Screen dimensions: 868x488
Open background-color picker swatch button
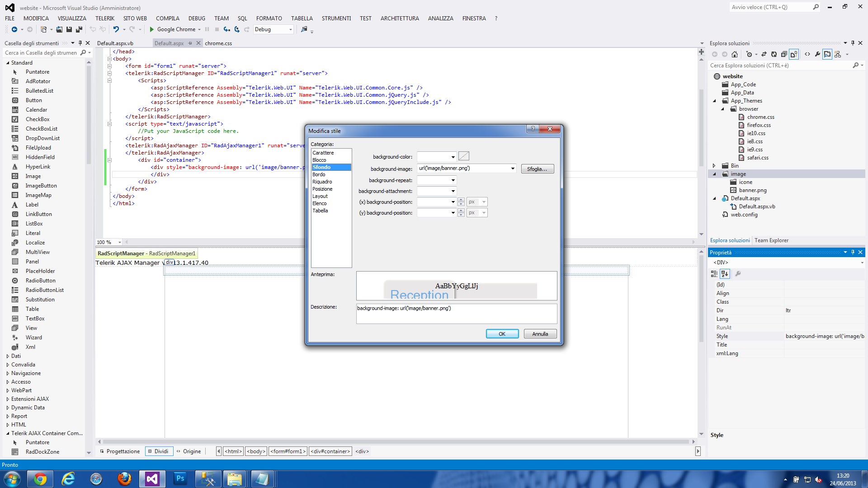pyautogui.click(x=464, y=156)
